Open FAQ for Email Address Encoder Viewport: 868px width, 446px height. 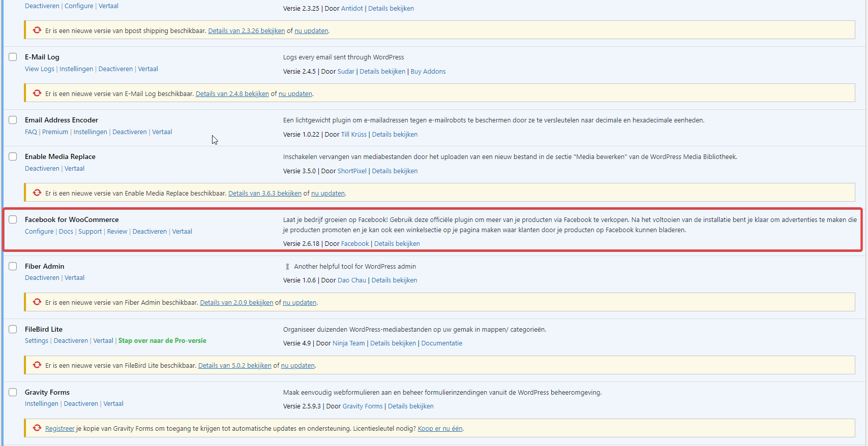[x=31, y=132]
